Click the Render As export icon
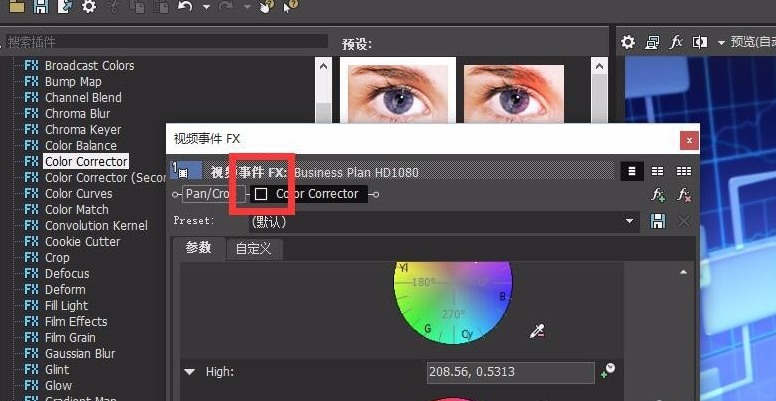This screenshot has height=401, width=776. 65,6
